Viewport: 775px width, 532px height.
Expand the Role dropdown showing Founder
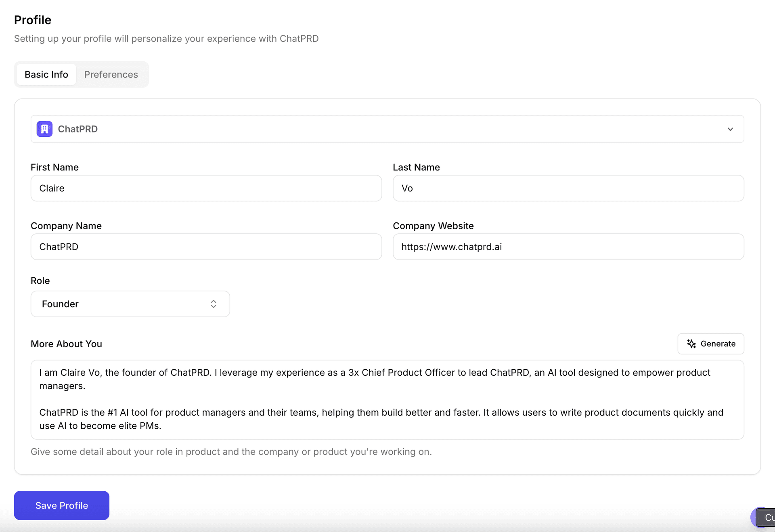point(130,304)
